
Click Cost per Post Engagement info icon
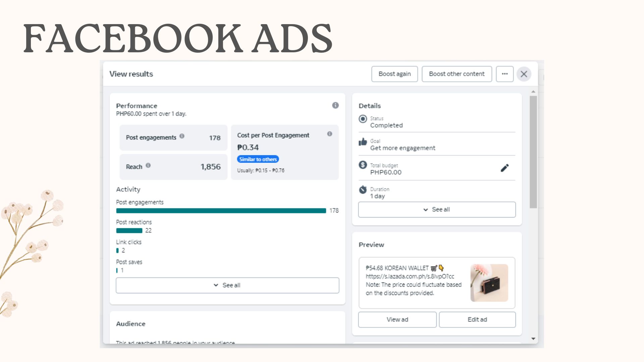coord(329,134)
